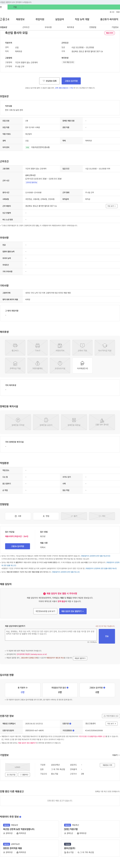This screenshot has width=120, height=868.
Task: Click the 고용24 site logo
Action: (5, 19)
